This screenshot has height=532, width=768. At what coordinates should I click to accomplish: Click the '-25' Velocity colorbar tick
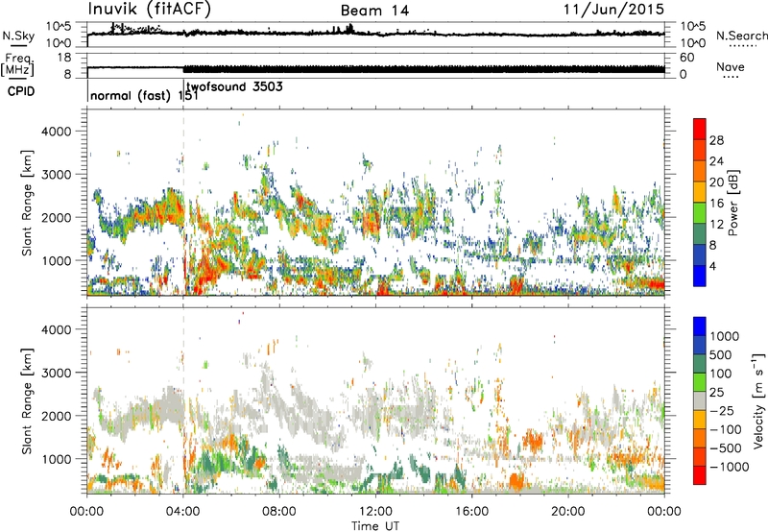point(723,410)
